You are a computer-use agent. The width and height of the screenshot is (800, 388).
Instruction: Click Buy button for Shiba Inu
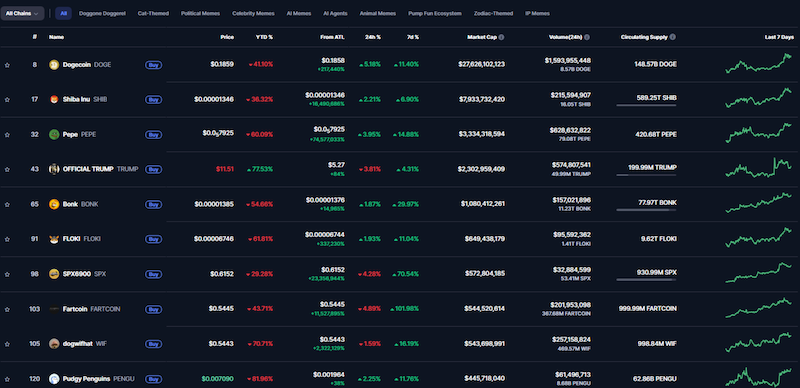click(x=154, y=100)
